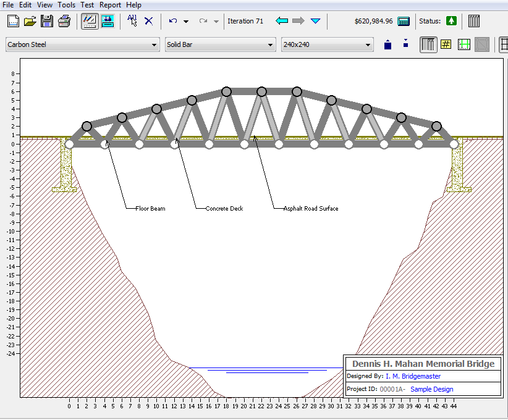Screen dimensions: 508x420
Task: Click the I. M. Bridgemaster designer link
Action: point(413,376)
